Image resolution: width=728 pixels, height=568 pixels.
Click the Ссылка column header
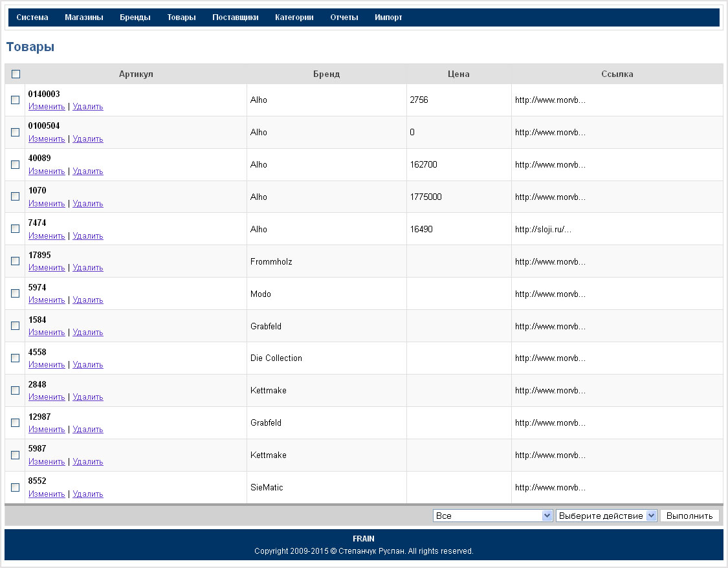point(617,74)
